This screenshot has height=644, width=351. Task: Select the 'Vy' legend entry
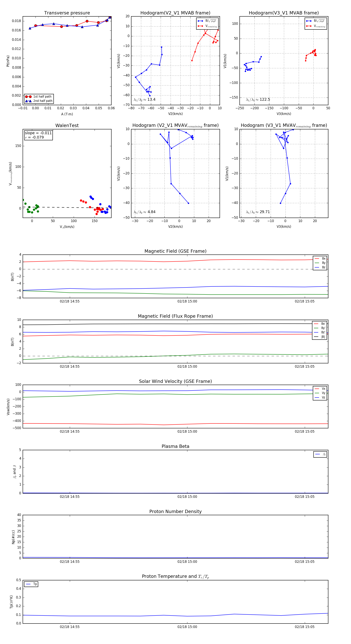(320, 393)
